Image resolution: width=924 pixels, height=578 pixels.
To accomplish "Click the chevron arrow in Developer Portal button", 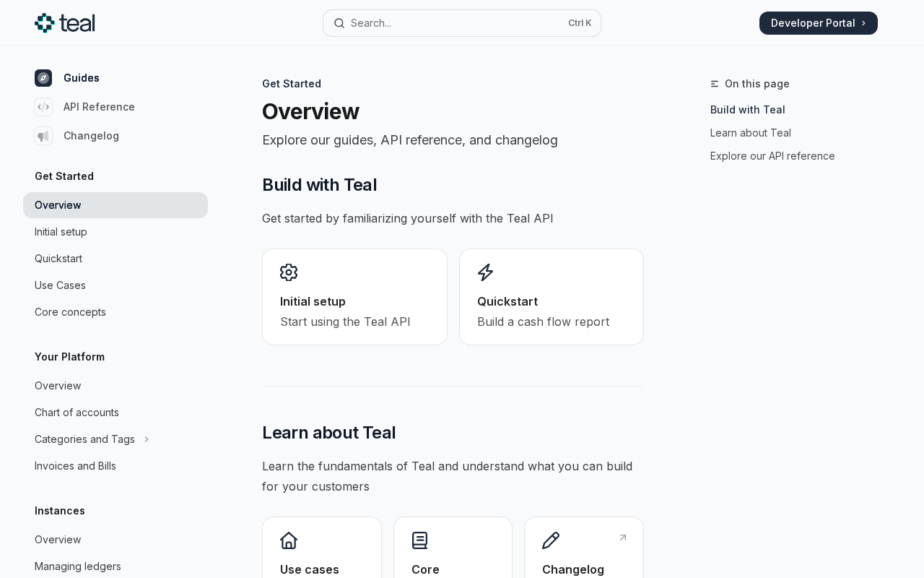I will (864, 23).
